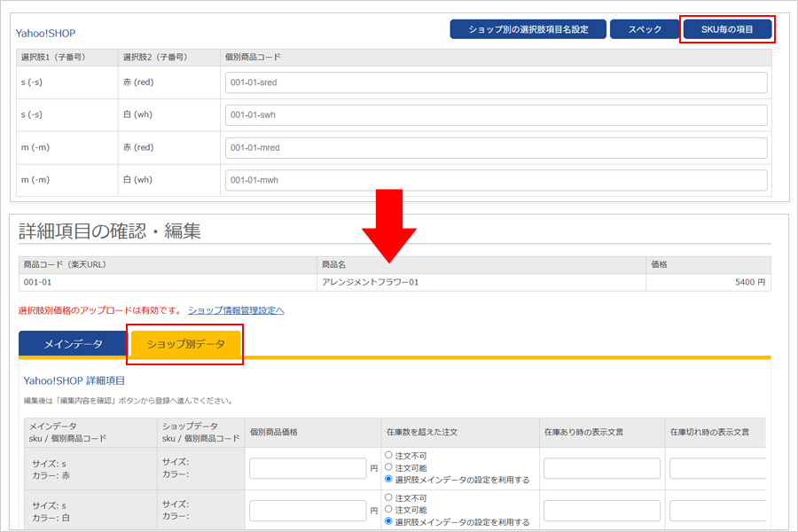Edit the 001-01-sred product code field
Screen dimensions: 798x532
click(x=497, y=82)
